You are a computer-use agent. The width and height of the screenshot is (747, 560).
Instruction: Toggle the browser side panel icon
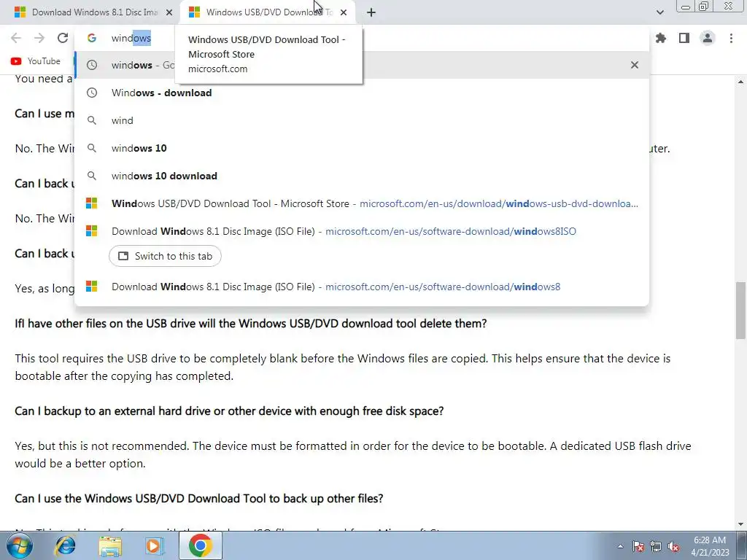coord(684,38)
